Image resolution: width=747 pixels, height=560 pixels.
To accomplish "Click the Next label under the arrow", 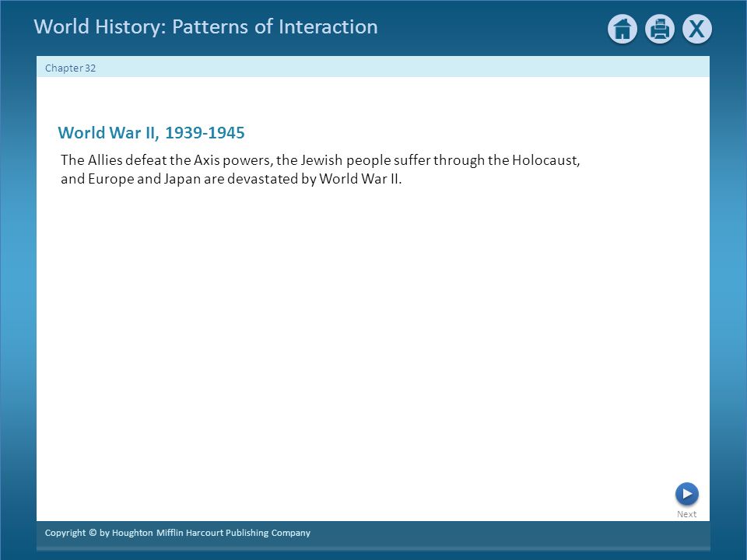I will point(686,514).
